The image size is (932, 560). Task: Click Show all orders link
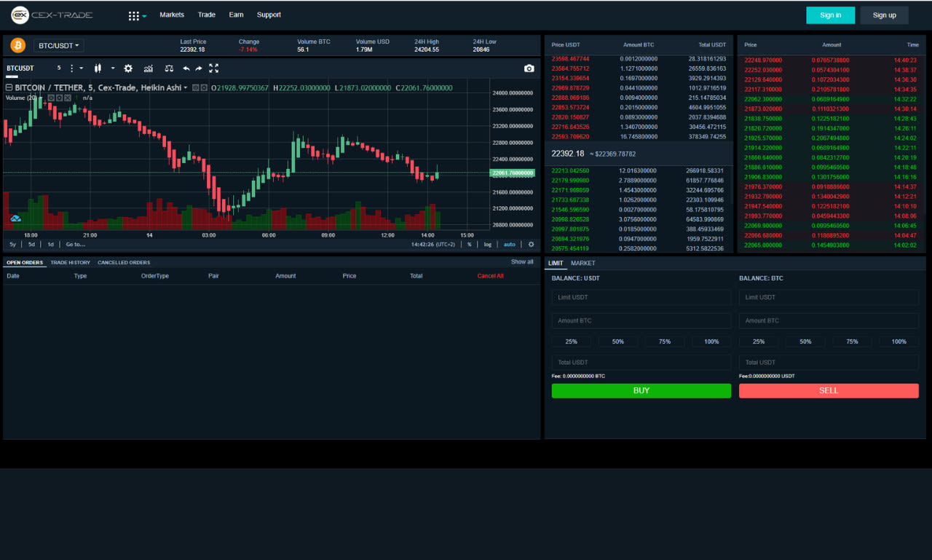pyautogui.click(x=522, y=262)
